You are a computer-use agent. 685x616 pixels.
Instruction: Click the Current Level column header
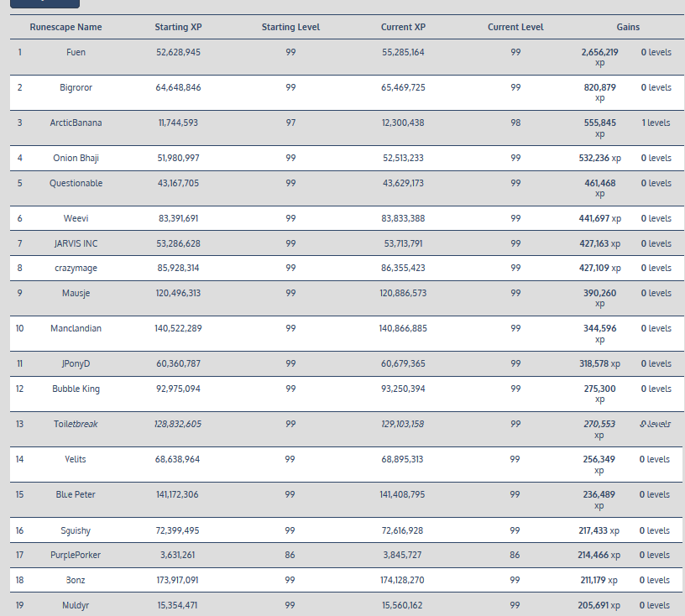coord(515,27)
